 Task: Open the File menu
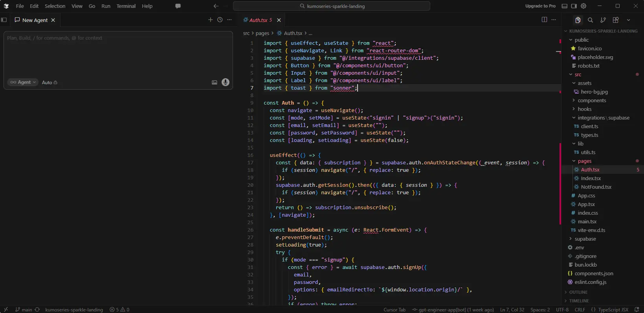20,6
